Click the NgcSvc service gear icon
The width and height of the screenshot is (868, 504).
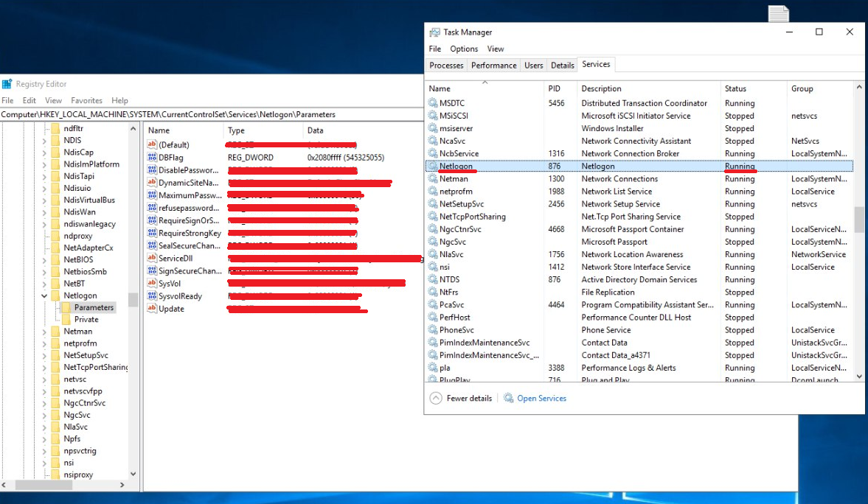click(432, 241)
